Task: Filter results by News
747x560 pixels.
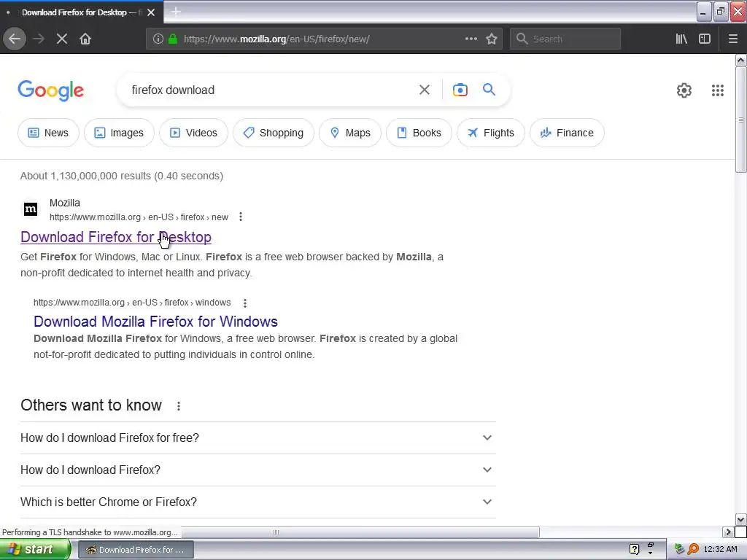Action: (48, 133)
